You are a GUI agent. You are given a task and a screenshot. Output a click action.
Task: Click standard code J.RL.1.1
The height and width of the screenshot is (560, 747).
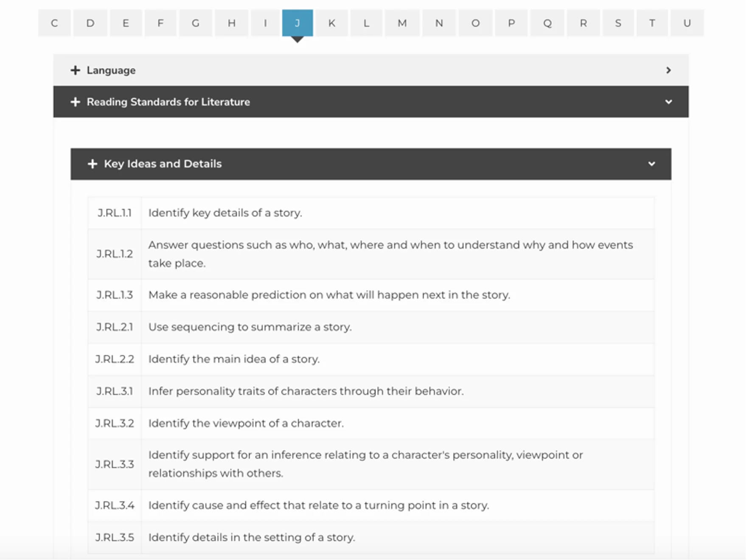(115, 213)
